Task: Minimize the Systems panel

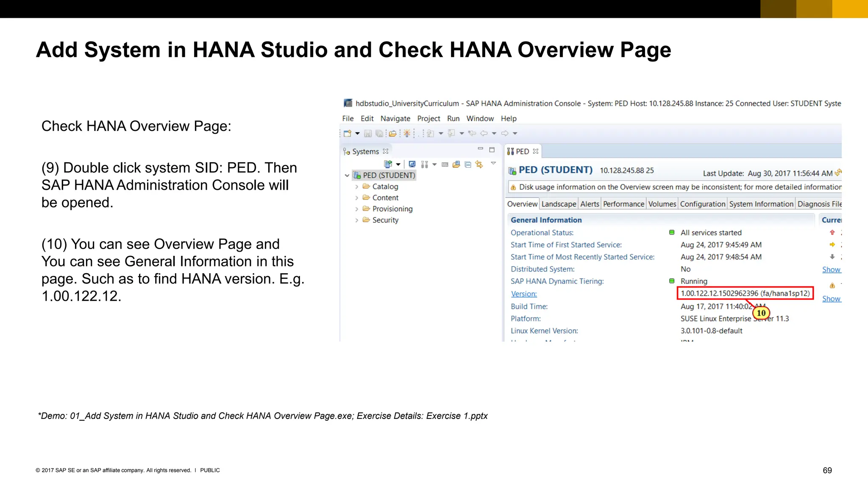Action: pos(480,149)
